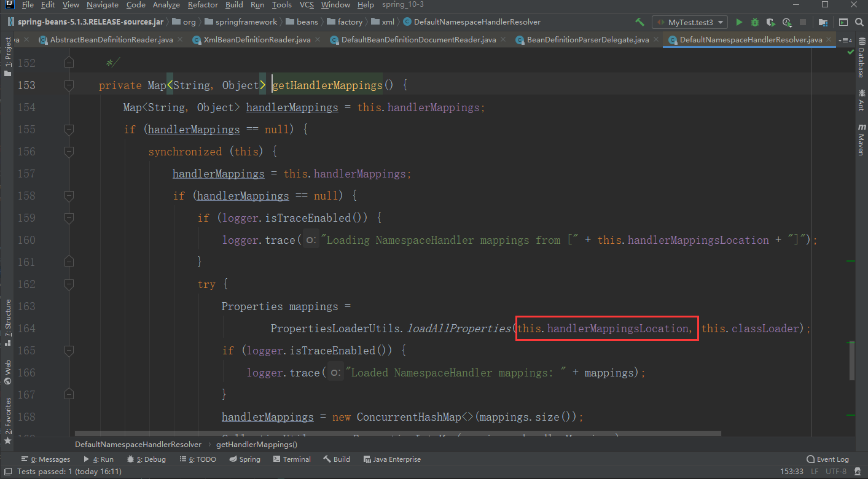Open the Debug tool window at the bottom
The height and width of the screenshot is (479, 868).
[146, 459]
